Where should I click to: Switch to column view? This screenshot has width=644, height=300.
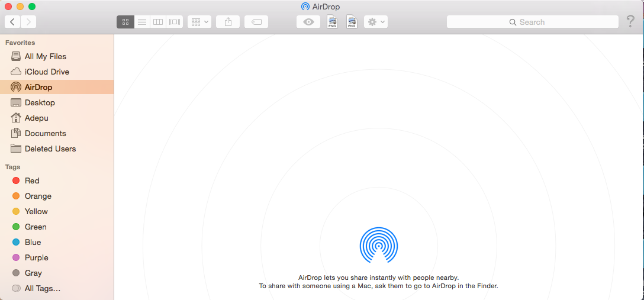[x=158, y=22]
